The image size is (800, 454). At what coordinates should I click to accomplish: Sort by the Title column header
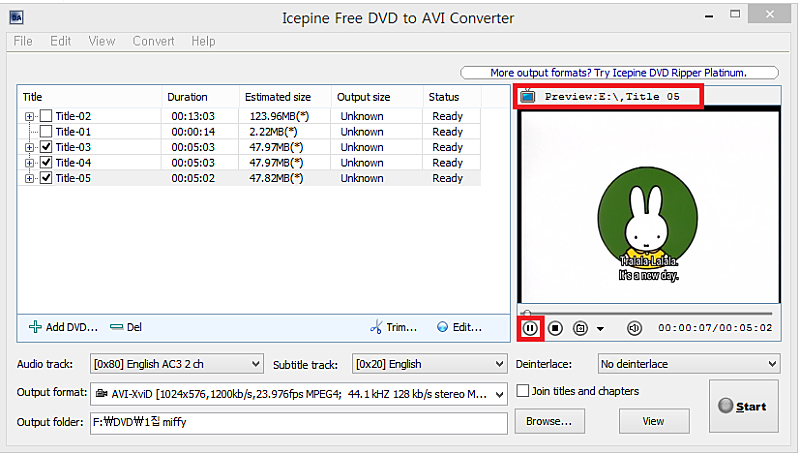[x=90, y=97]
